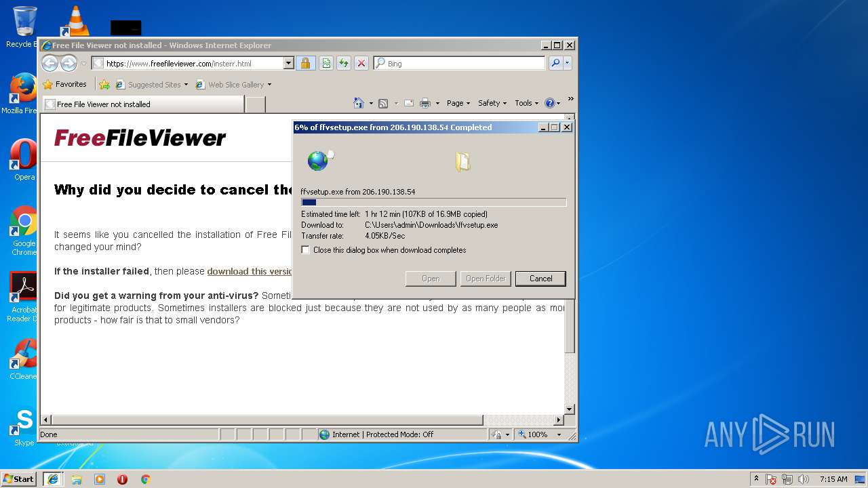Open VLC media player desktop icon
The image size is (868, 488).
76,20
